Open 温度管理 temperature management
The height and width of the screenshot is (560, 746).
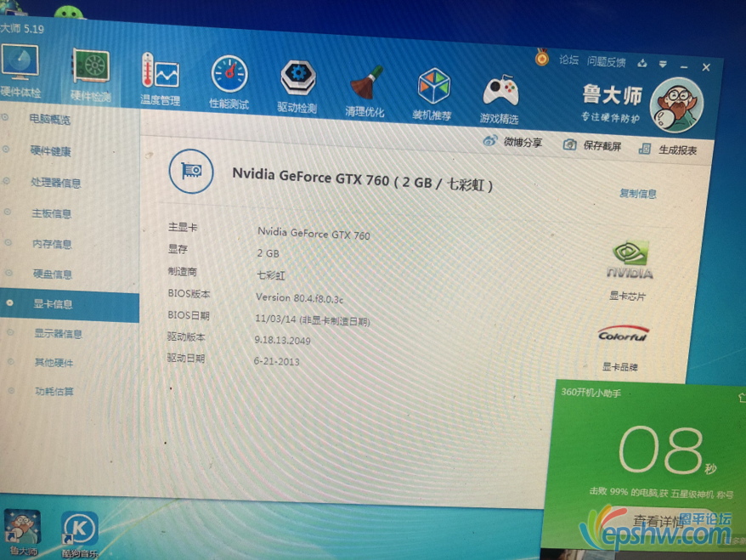click(x=160, y=79)
